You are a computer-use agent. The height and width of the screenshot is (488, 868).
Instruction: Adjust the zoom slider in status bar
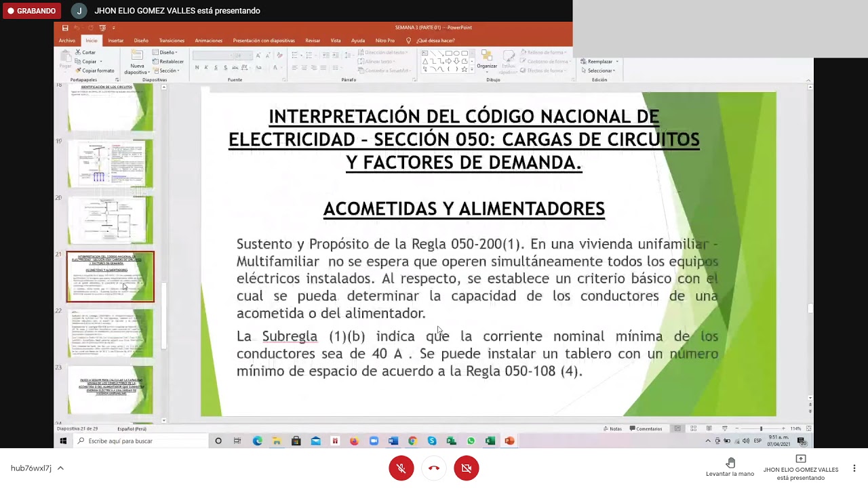pyautogui.click(x=760, y=428)
